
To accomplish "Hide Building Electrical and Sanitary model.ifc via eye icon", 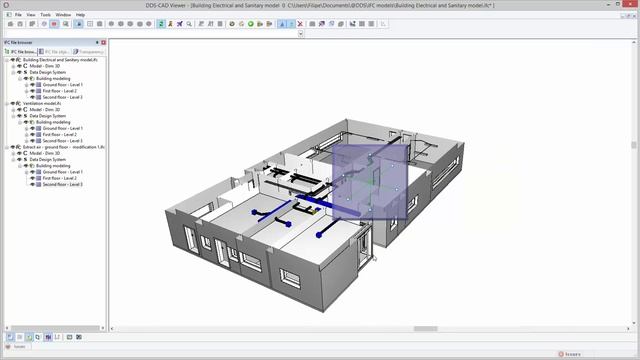I will click(13, 60).
